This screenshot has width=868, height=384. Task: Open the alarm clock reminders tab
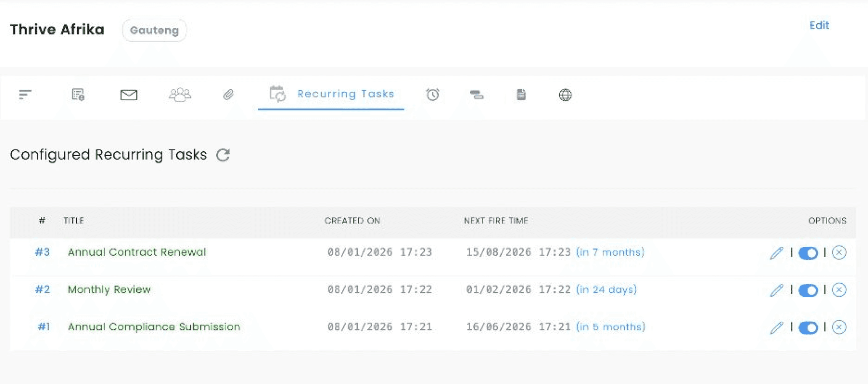pos(433,94)
